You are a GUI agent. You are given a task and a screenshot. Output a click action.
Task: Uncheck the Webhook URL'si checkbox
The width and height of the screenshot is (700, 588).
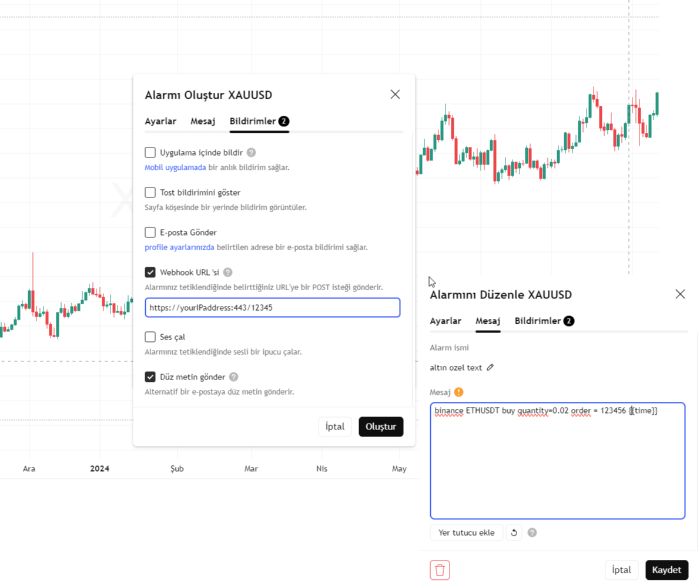(x=150, y=273)
